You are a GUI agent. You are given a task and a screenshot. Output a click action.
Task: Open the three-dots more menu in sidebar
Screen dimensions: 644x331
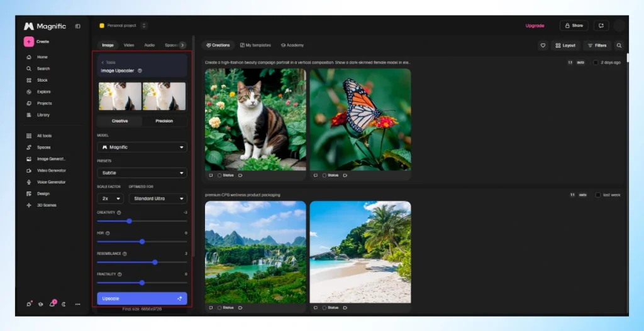77,305
